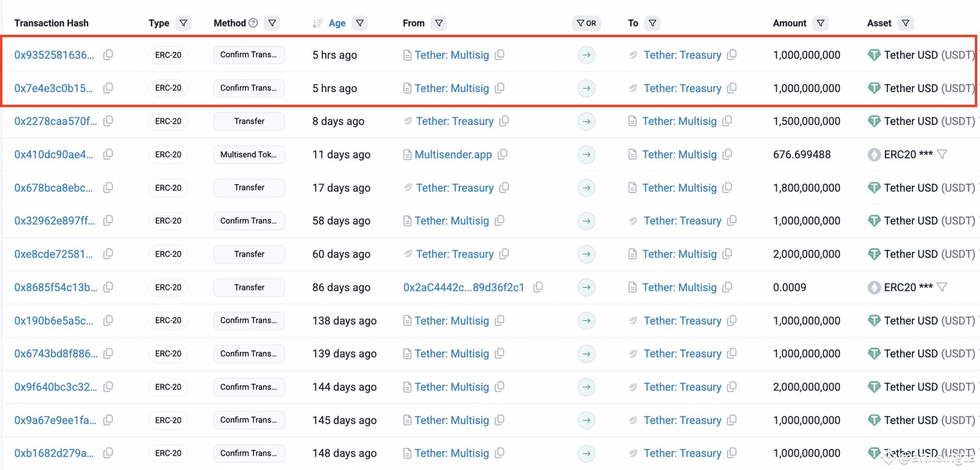This screenshot has height=470, width=980.
Task: Copy transaction hash 0x678bca8ebc
Action: pos(108,187)
